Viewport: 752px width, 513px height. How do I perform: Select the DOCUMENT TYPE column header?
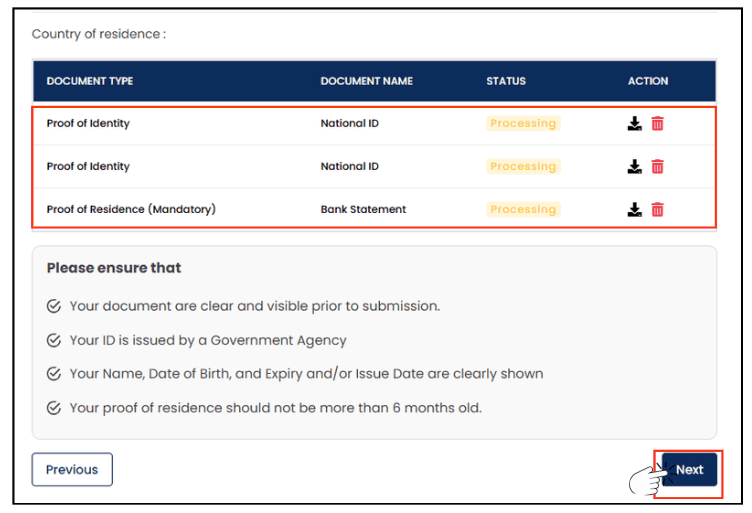tap(90, 81)
